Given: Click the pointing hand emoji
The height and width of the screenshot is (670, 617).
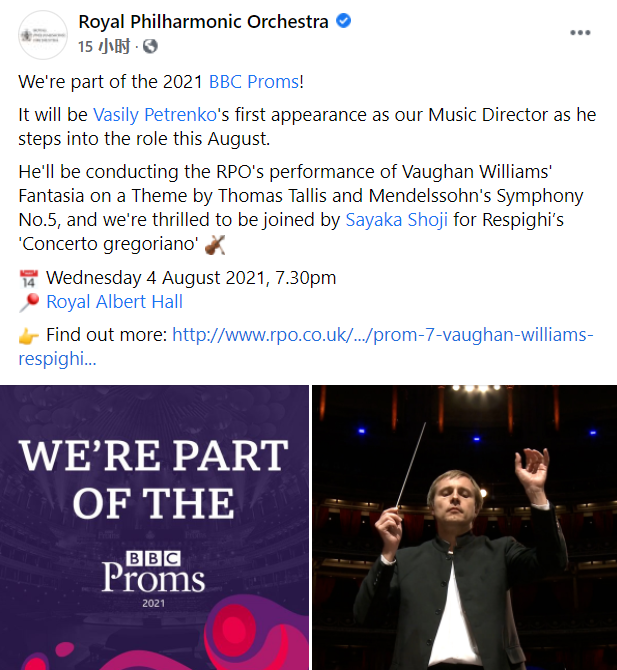Looking at the screenshot, I should [29, 336].
